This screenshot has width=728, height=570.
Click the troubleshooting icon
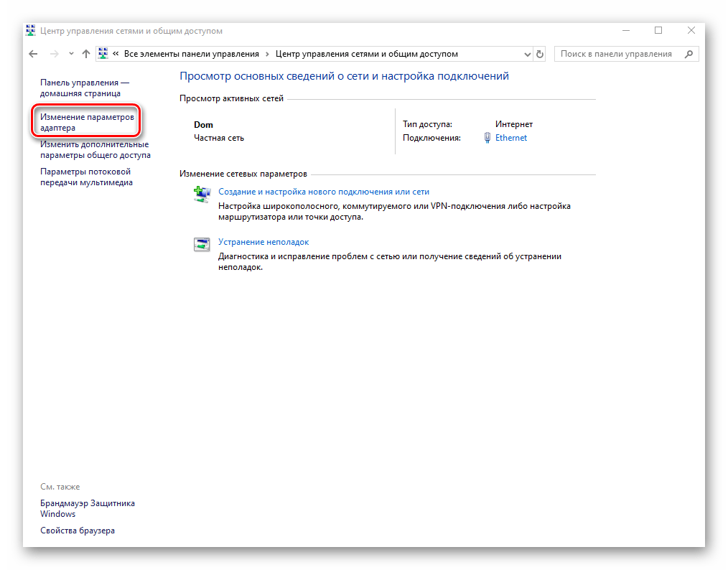(200, 244)
